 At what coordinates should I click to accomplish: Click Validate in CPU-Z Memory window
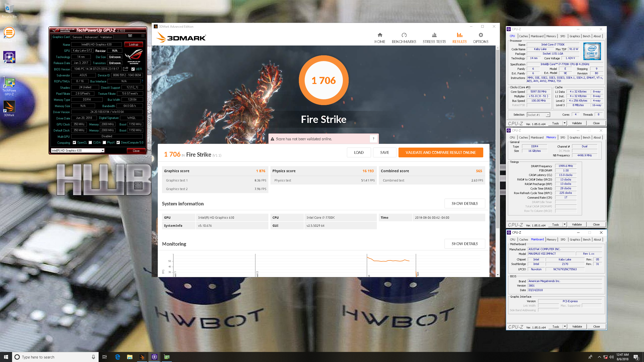pyautogui.click(x=577, y=224)
